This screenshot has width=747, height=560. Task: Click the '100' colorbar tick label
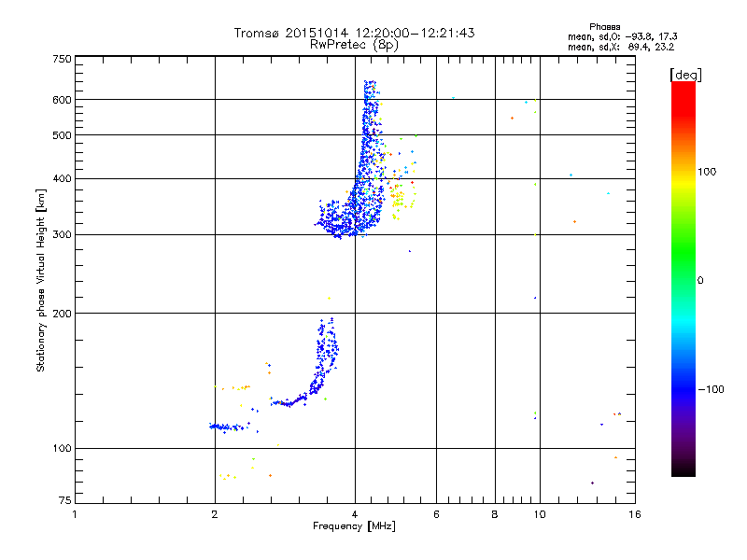[x=707, y=172]
